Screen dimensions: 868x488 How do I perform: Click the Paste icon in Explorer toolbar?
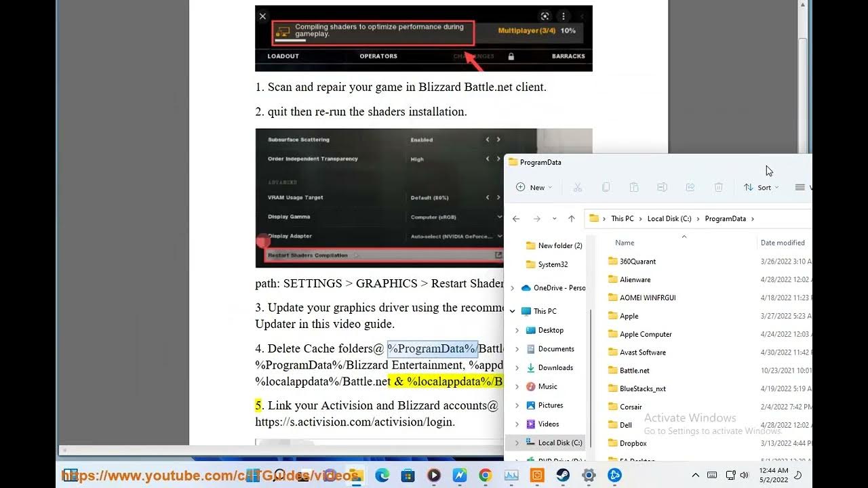point(634,187)
